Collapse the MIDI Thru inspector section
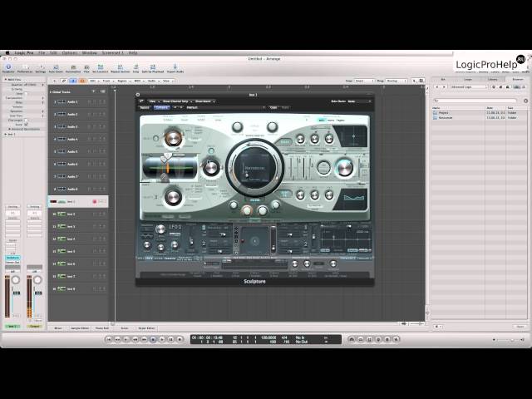This screenshot has width=532, height=399. (x=6, y=80)
